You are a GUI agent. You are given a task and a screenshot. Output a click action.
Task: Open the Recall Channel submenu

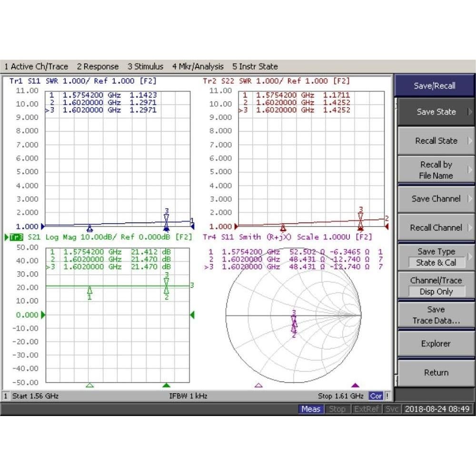pyautogui.click(x=436, y=228)
